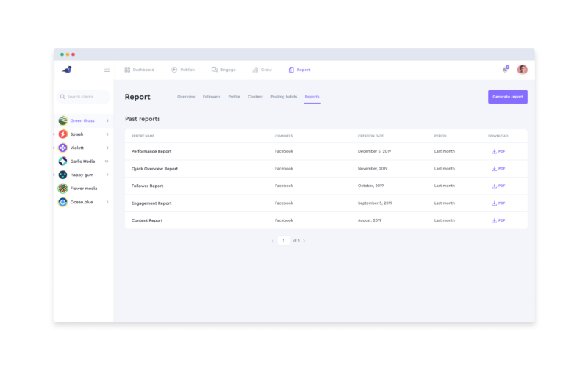Screen dimensions: 588x370
Task: Click the bird logo icon
Action: [67, 70]
